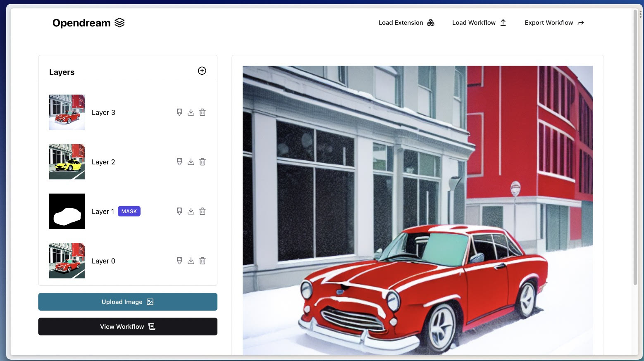This screenshot has height=361, width=644.
Task: Click the Upload Image button
Action: tap(128, 302)
